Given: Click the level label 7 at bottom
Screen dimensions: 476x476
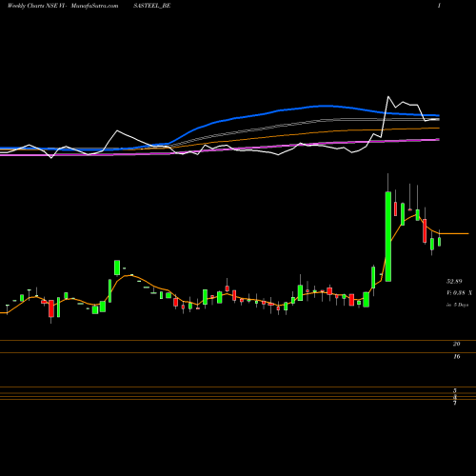Looking at the screenshot, I should (455, 403).
